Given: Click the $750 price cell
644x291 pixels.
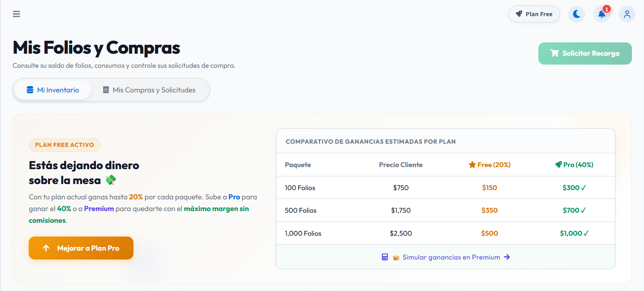Looking at the screenshot, I should coord(401,188).
